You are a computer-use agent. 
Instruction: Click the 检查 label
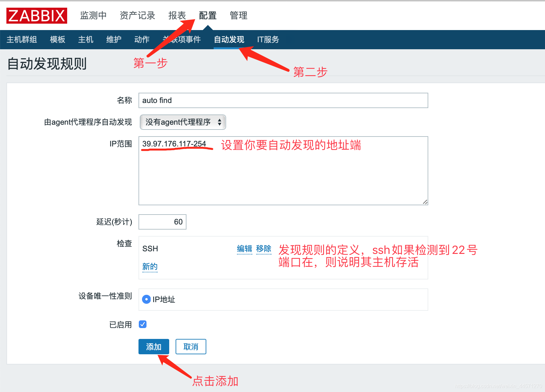point(124,244)
